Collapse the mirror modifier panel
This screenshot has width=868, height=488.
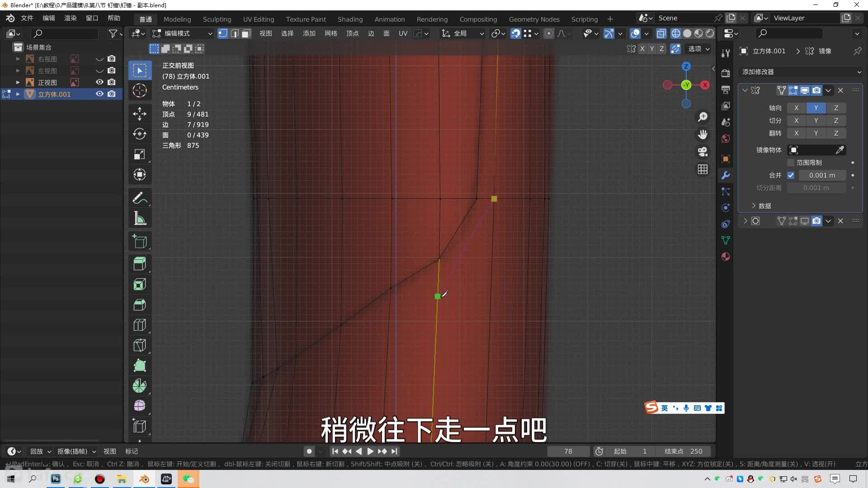click(745, 90)
